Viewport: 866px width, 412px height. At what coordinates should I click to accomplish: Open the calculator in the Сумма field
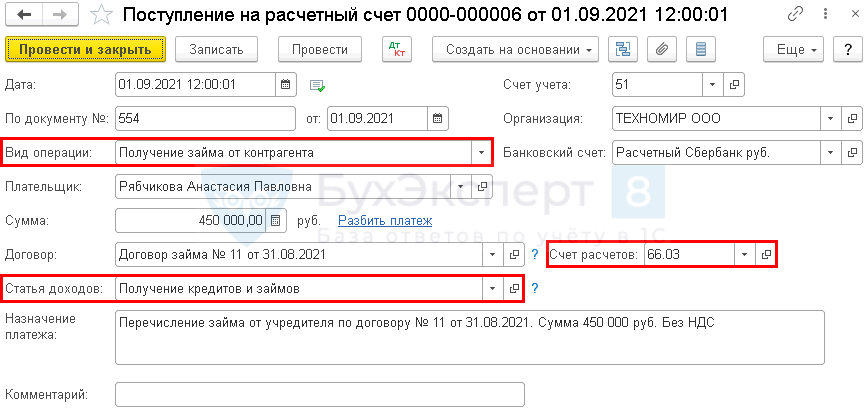click(275, 221)
